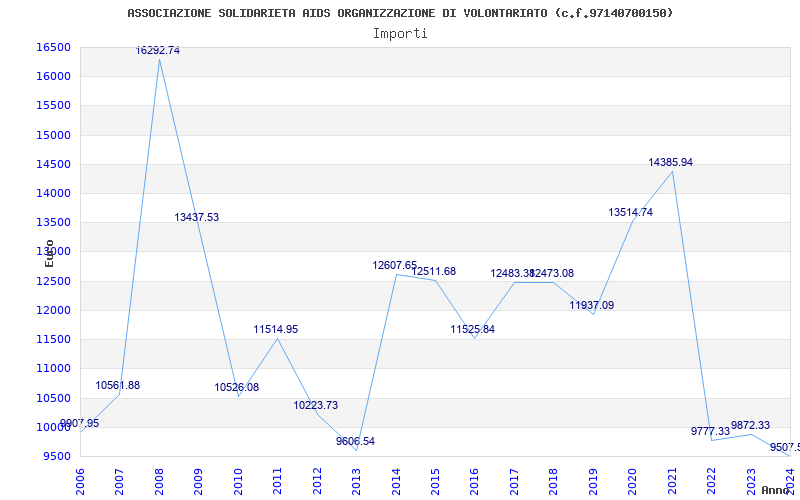Viewport: 800px width, 500px height.
Task: Click the 14000 y-axis tick label
Action: [x=54, y=193]
